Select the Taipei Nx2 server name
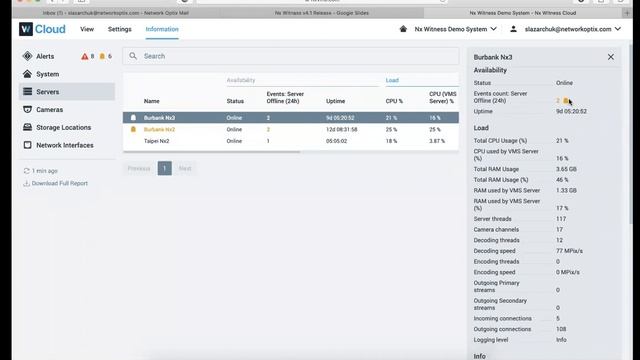Viewport: 640px width, 360px height. (156, 141)
